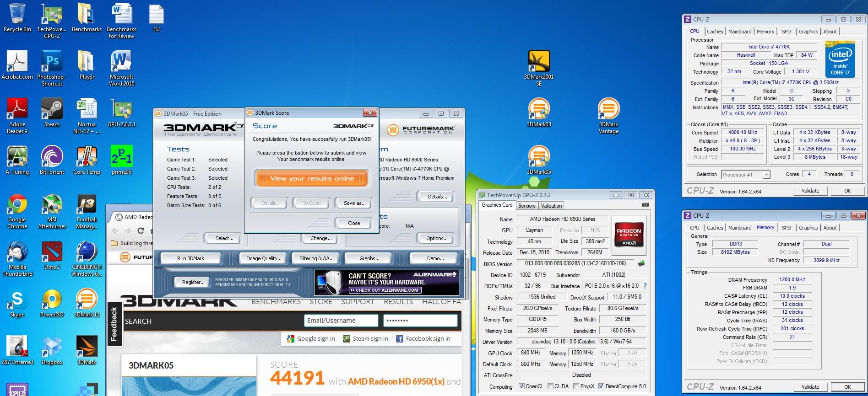868x396 pixels.
Task: Launch MSI Afterburner desktop icon
Action: pyautogui.click(x=52, y=211)
